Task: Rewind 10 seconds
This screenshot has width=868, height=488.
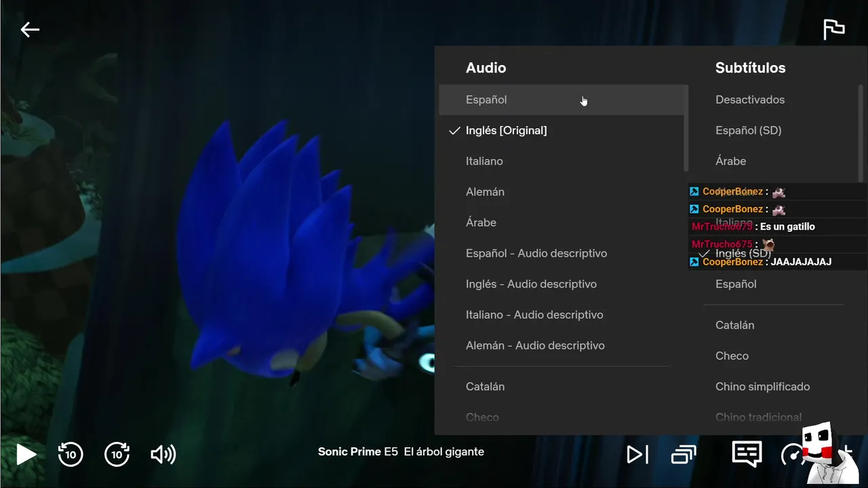Action: (x=71, y=454)
